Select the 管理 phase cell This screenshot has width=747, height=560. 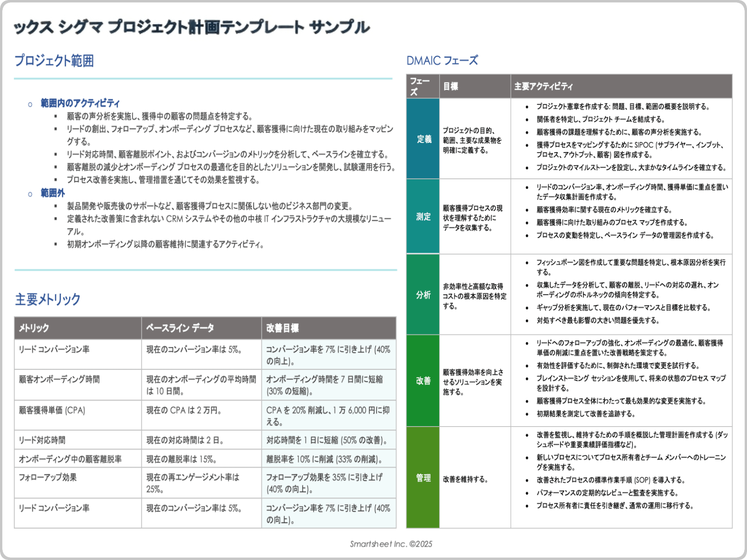pos(423,478)
